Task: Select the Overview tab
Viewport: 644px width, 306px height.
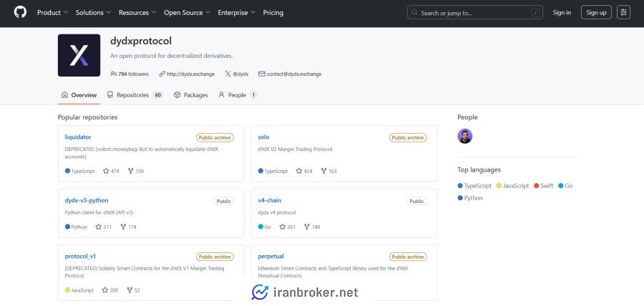Action: 79,95
